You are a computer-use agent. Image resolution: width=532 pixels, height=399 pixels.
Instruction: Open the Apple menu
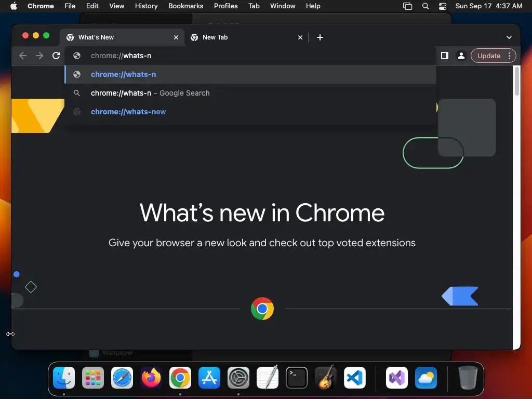tap(14, 6)
